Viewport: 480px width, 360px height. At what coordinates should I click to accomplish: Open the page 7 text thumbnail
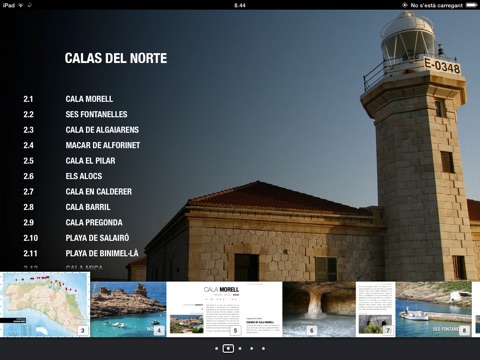[376, 309]
